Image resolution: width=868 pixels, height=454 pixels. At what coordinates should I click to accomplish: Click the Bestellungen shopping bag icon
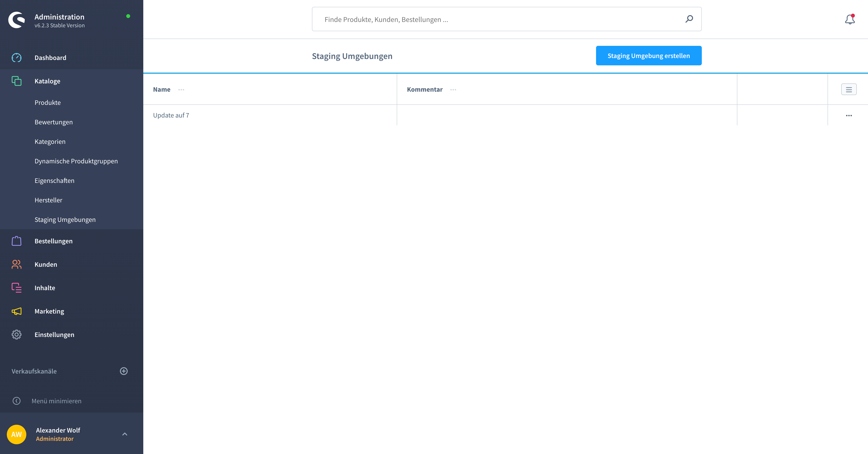coord(17,241)
